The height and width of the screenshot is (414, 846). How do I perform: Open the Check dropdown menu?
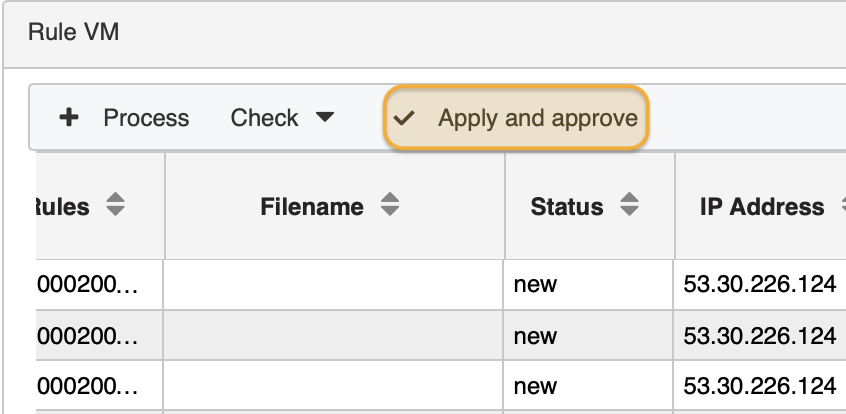[x=282, y=118]
